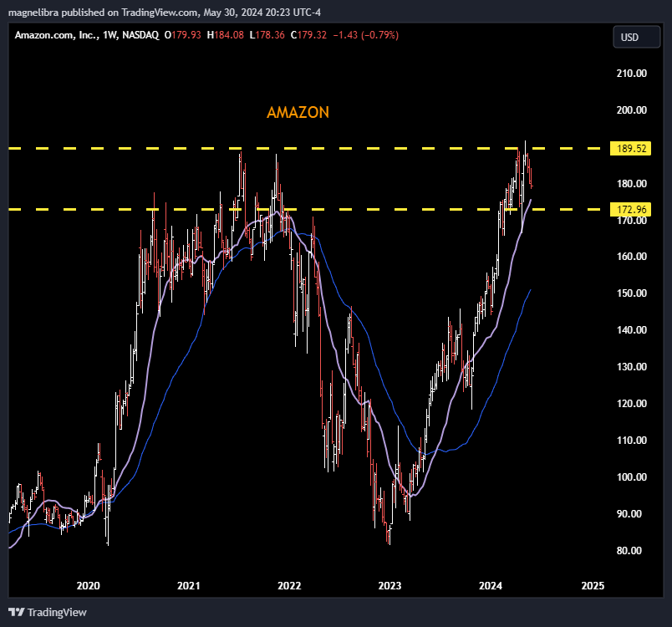
Task: Click the Amazon.com, Inc. symbol title
Action: click(x=57, y=35)
